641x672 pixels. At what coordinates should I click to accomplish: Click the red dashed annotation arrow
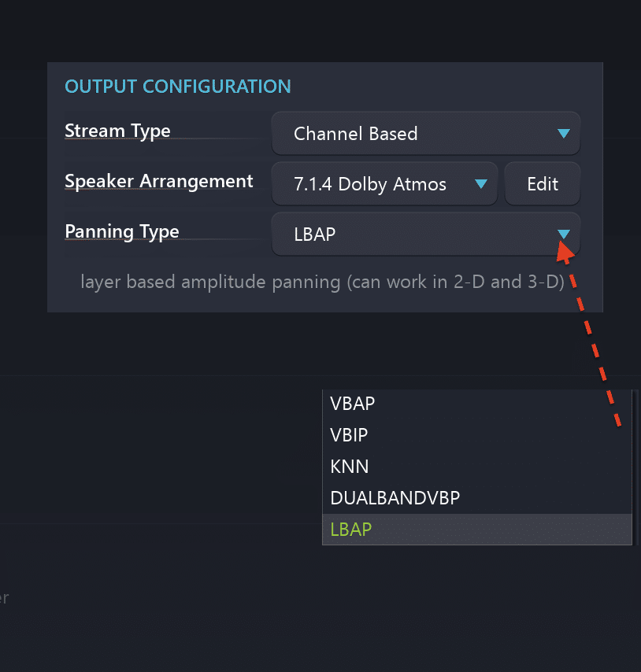pos(591,338)
